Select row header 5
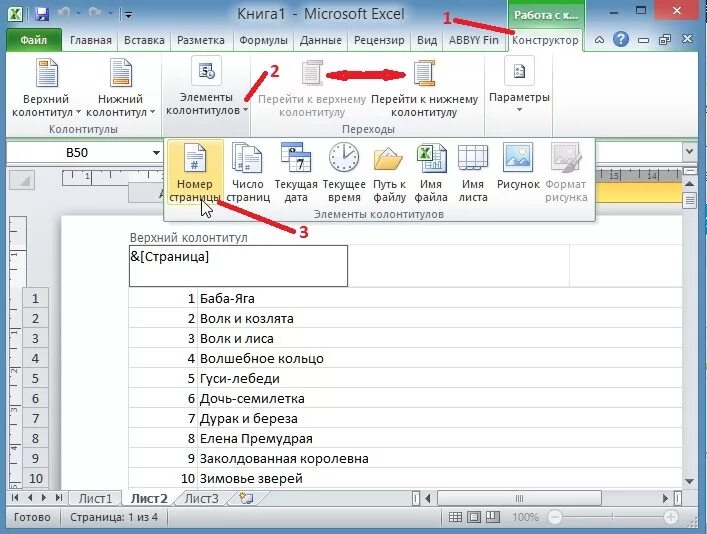Image resolution: width=707 pixels, height=534 pixels. (x=35, y=378)
